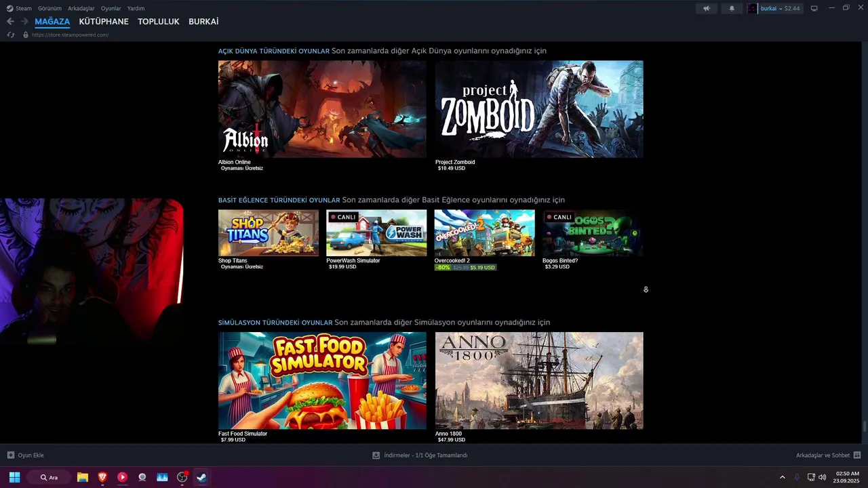
Task: Open the announcements megaphone icon
Action: click(x=707, y=8)
